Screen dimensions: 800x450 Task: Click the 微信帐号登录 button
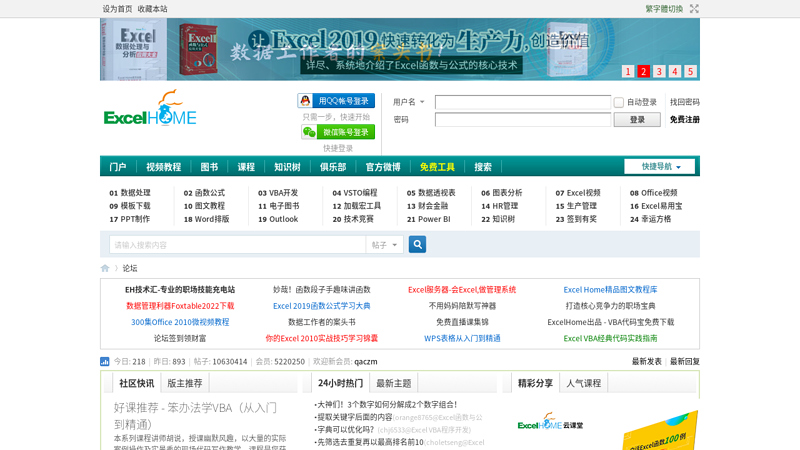(338, 132)
